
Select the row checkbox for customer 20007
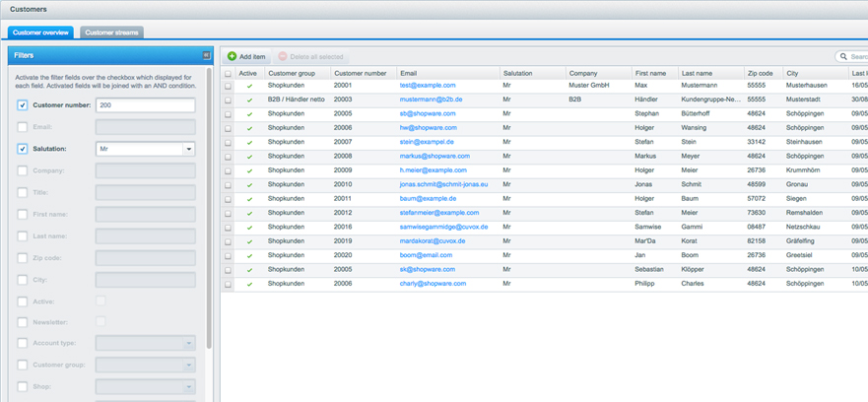pos(229,142)
